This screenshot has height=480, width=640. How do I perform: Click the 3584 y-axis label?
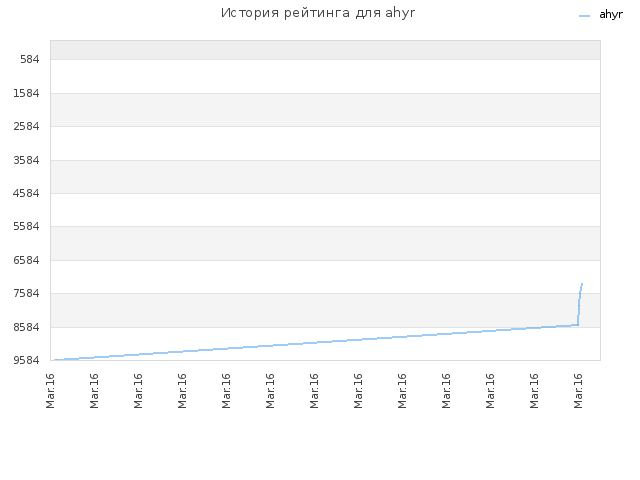(x=27, y=160)
